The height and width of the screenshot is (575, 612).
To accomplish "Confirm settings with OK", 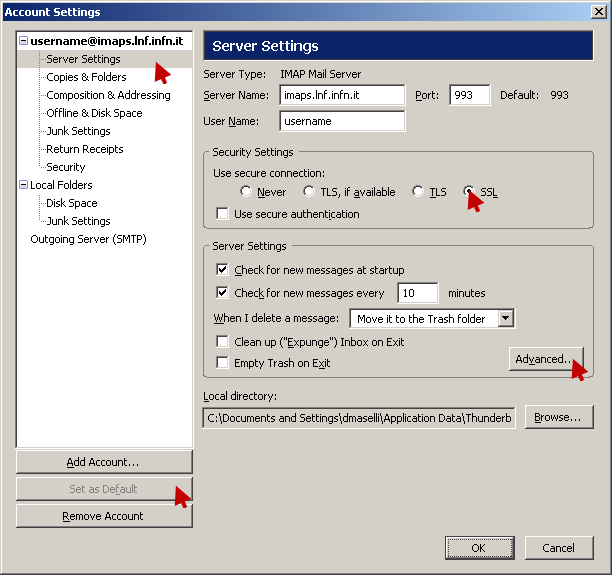I will click(479, 548).
